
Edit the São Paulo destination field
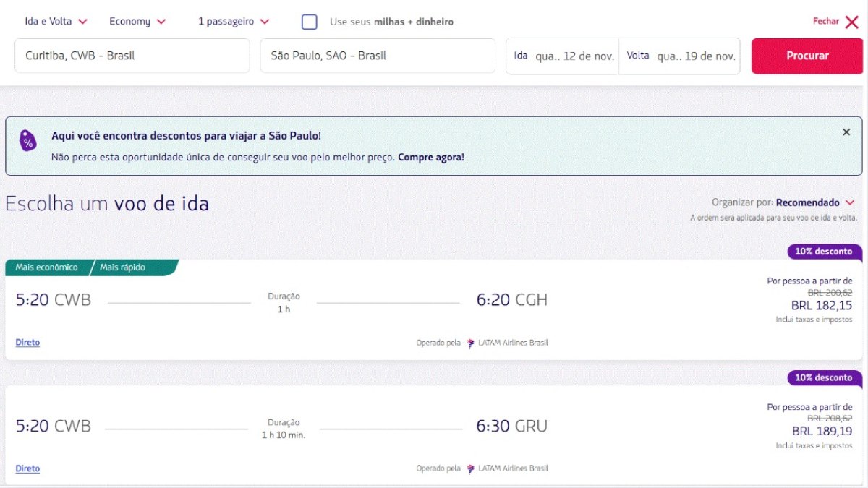(x=378, y=55)
